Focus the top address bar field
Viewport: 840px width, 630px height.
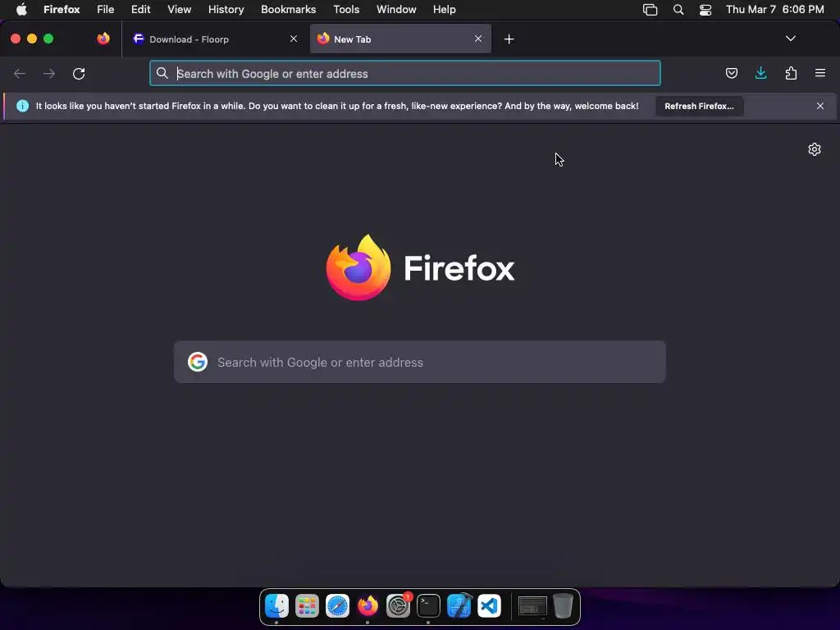tap(405, 73)
